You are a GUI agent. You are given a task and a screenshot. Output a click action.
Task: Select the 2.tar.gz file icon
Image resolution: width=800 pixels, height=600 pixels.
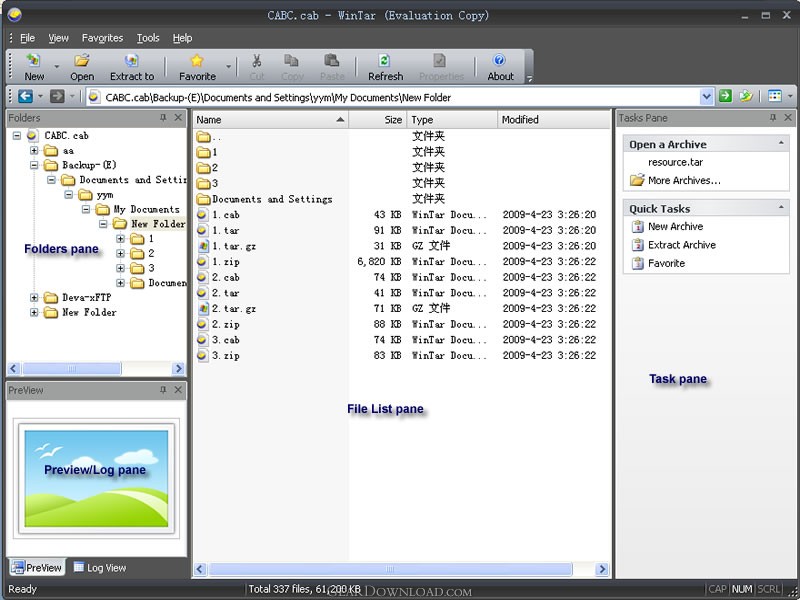pos(203,309)
